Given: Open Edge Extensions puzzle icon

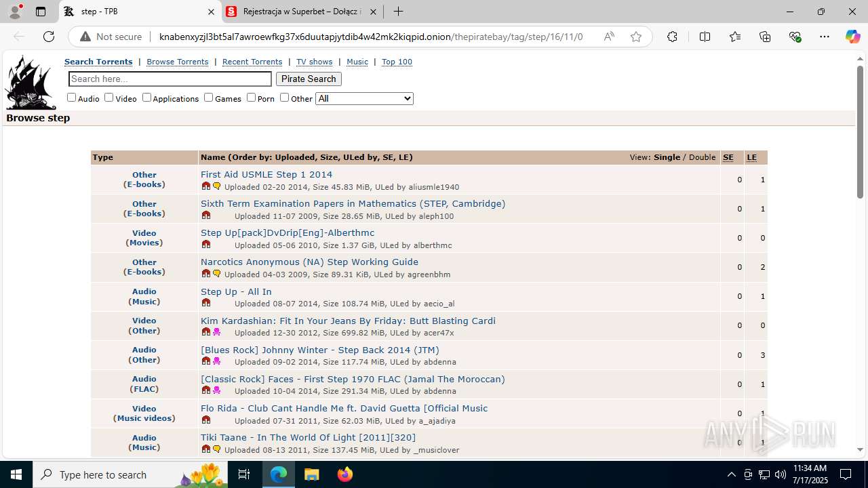Looking at the screenshot, I should pyautogui.click(x=672, y=37).
